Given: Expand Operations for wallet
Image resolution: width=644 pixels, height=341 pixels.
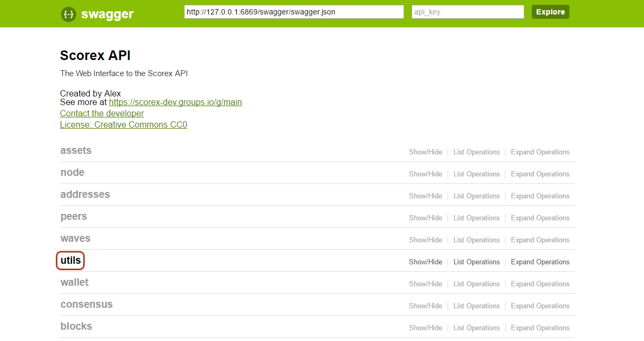Looking at the screenshot, I should coord(540,284).
